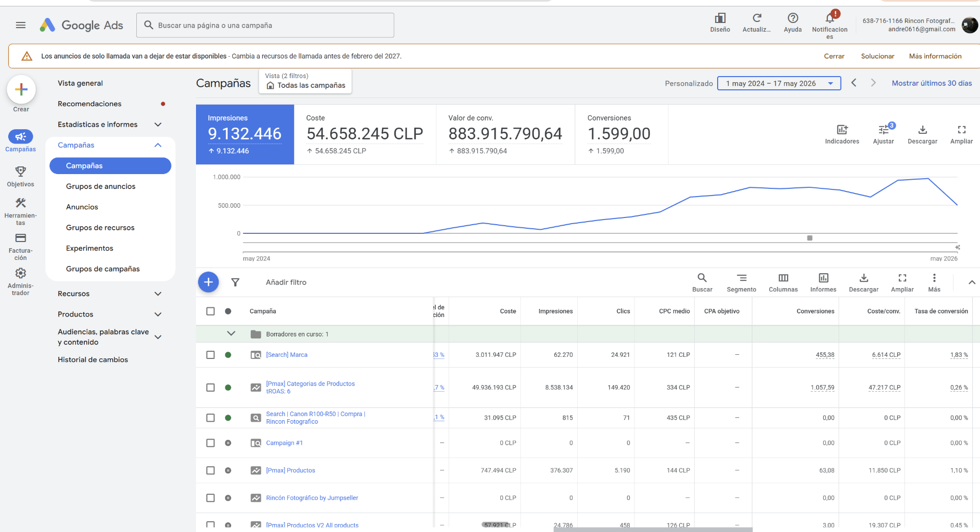This screenshot has width=980, height=532.
Task: Expand the table with Ampliar
Action: (x=902, y=282)
